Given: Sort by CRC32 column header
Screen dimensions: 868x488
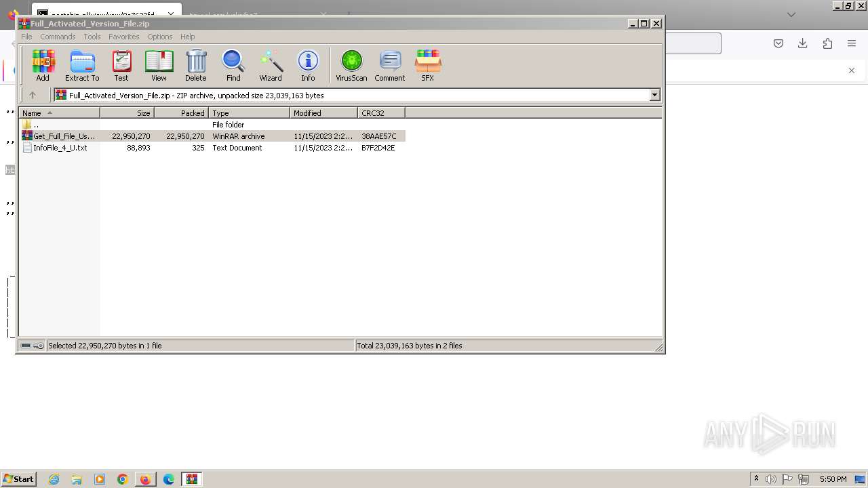Looking at the screenshot, I should coord(382,113).
